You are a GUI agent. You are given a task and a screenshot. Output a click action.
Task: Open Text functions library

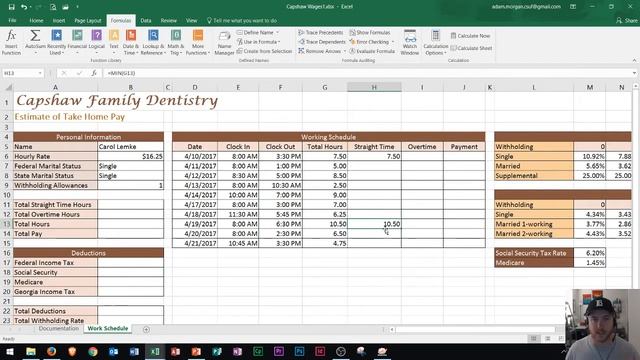tap(114, 42)
